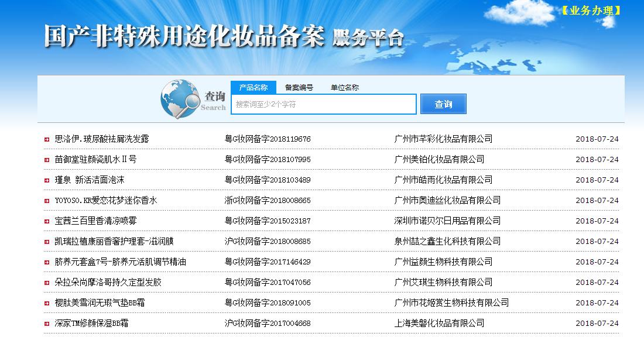
Task: Open product 凯瑞拉植康丽香奢护理套-滋润膜
Action: (x=114, y=242)
